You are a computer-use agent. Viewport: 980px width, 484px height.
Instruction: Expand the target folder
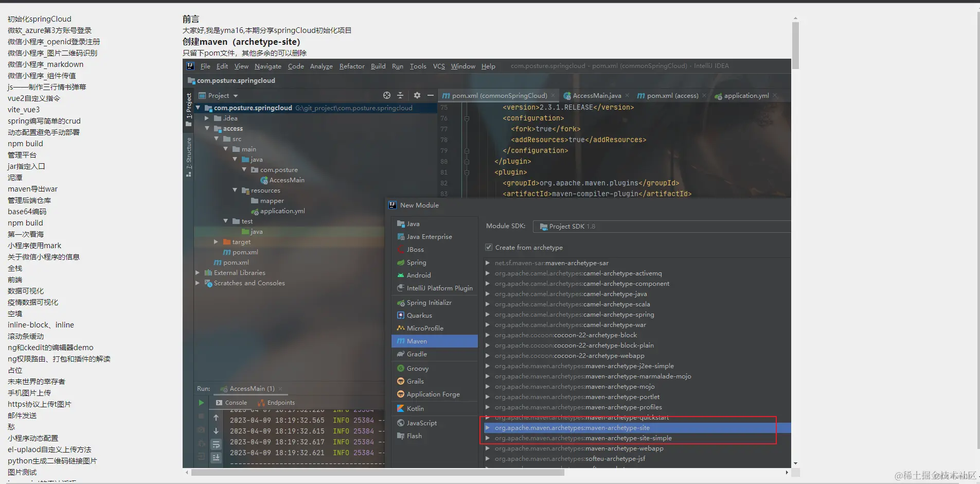pos(216,242)
